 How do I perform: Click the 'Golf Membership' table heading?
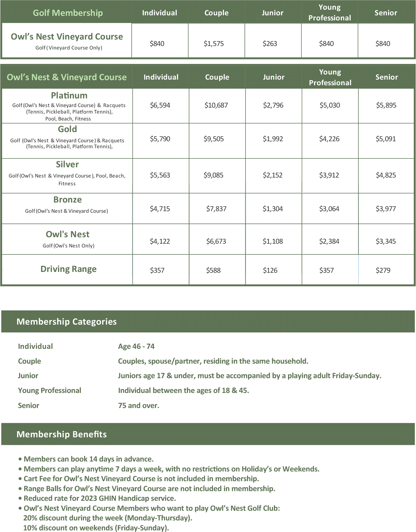tap(68, 13)
